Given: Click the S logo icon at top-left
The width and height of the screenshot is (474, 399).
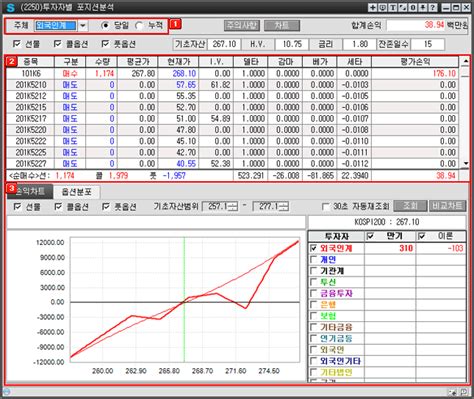Looking at the screenshot, I should 10,7.
